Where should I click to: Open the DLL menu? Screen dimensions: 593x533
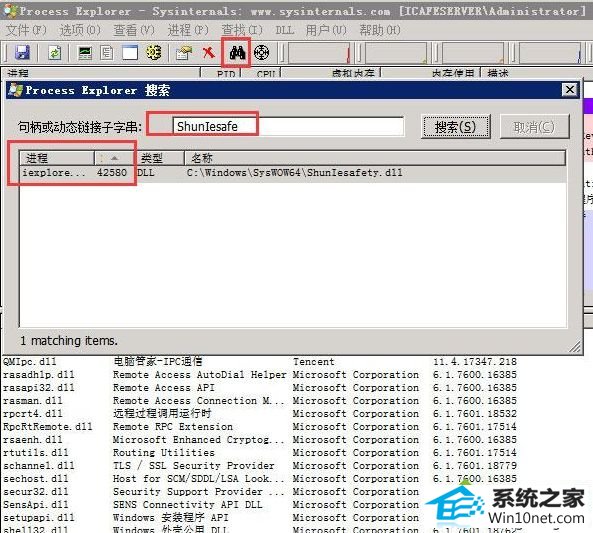coord(284,30)
